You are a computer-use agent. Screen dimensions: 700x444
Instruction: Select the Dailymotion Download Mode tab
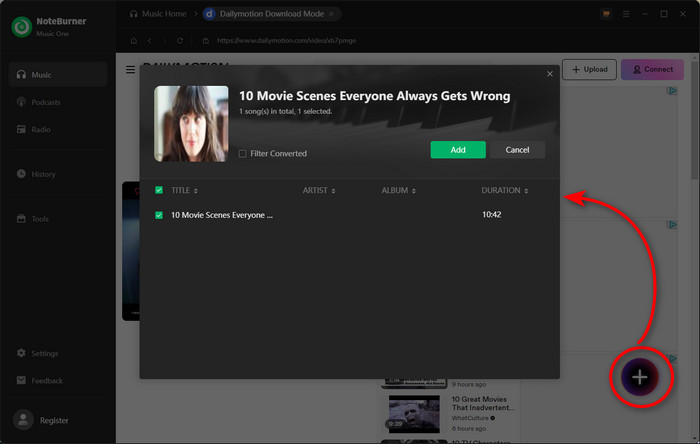[x=271, y=14]
